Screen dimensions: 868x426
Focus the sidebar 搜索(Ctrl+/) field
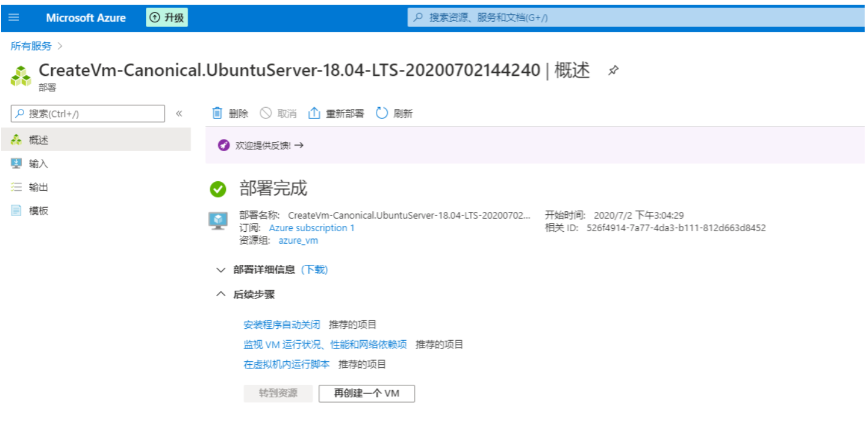(88, 114)
